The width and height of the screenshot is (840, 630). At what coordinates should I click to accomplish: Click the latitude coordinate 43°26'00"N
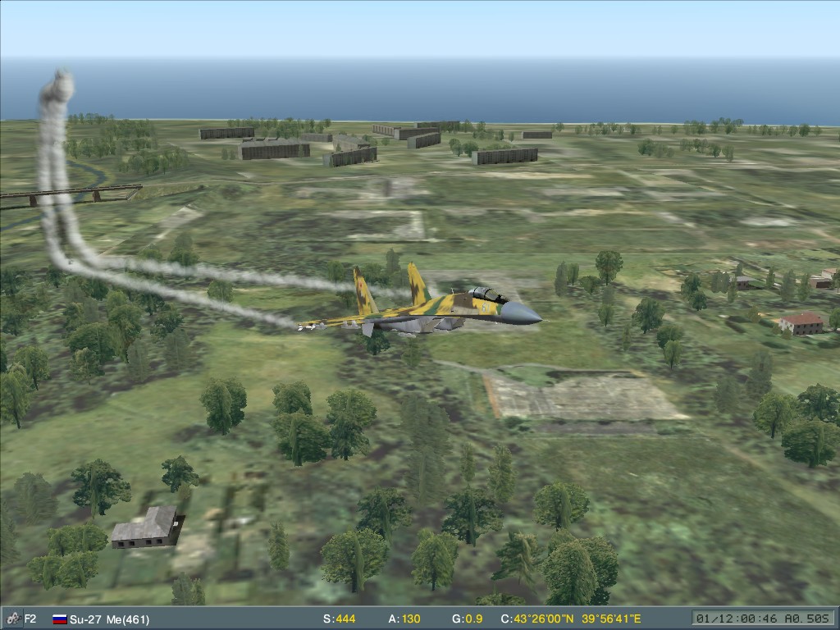click(x=543, y=619)
